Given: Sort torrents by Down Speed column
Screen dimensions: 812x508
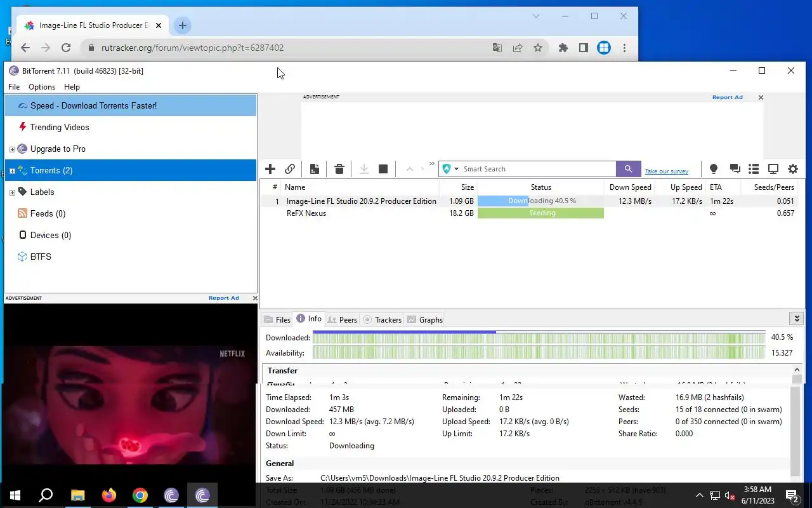Looking at the screenshot, I should point(630,187).
